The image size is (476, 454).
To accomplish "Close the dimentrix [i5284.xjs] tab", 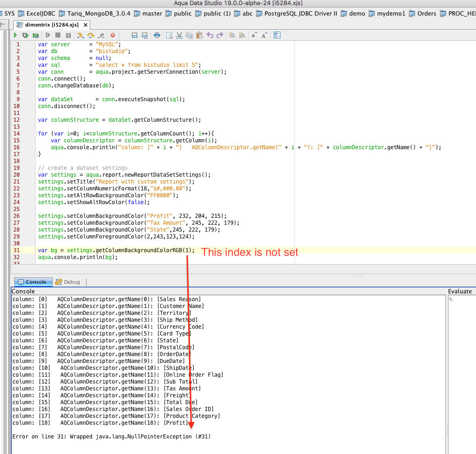I will [86, 25].
